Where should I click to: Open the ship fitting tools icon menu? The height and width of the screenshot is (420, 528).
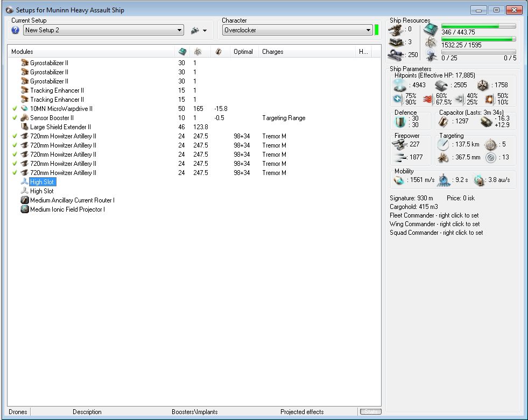199,30
